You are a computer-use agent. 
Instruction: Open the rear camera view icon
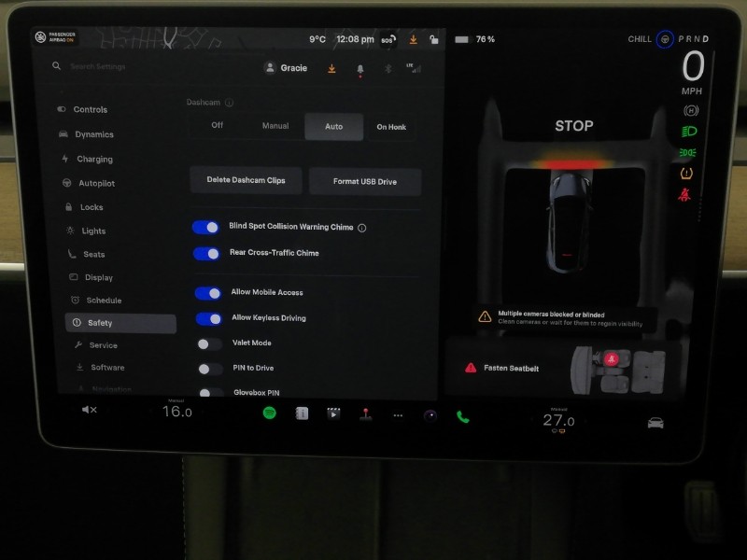click(655, 422)
